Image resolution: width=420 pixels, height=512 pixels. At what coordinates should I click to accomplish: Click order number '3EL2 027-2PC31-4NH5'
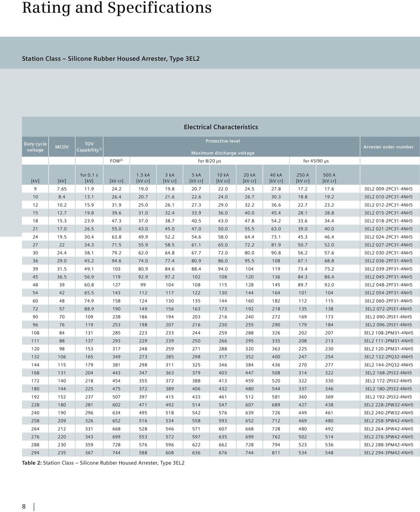388,245
